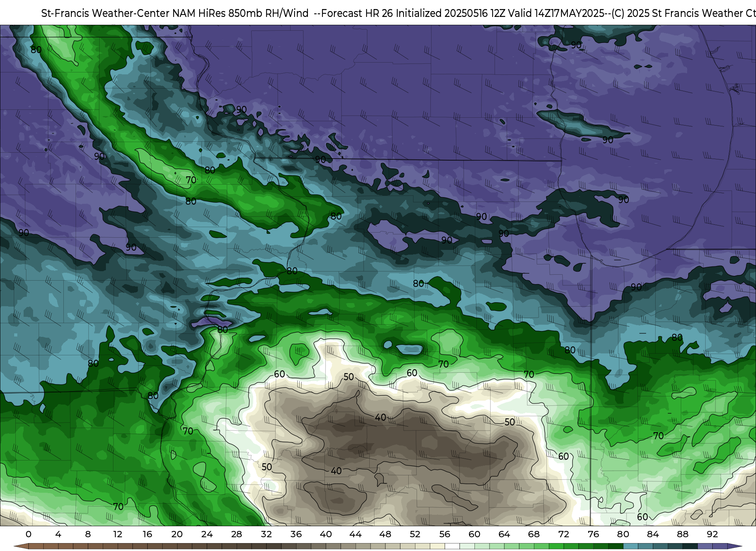Click the "NAM HiRes 850mb RH/Wind" title text
This screenshot has width=756, height=551.
[240, 13]
